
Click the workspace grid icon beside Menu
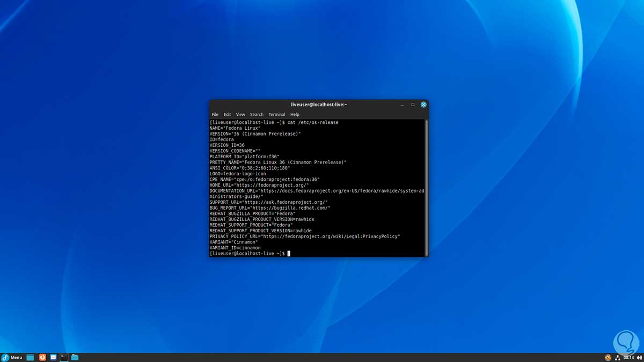coord(30,357)
